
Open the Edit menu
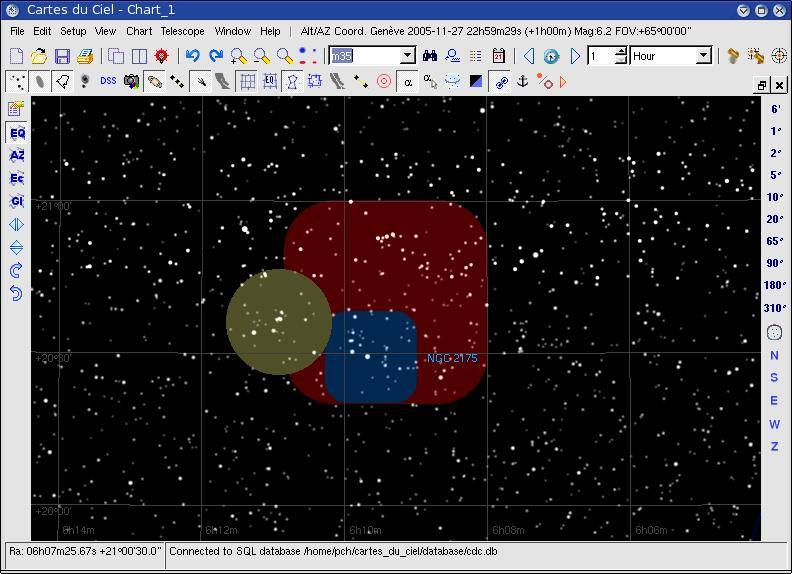tap(42, 31)
